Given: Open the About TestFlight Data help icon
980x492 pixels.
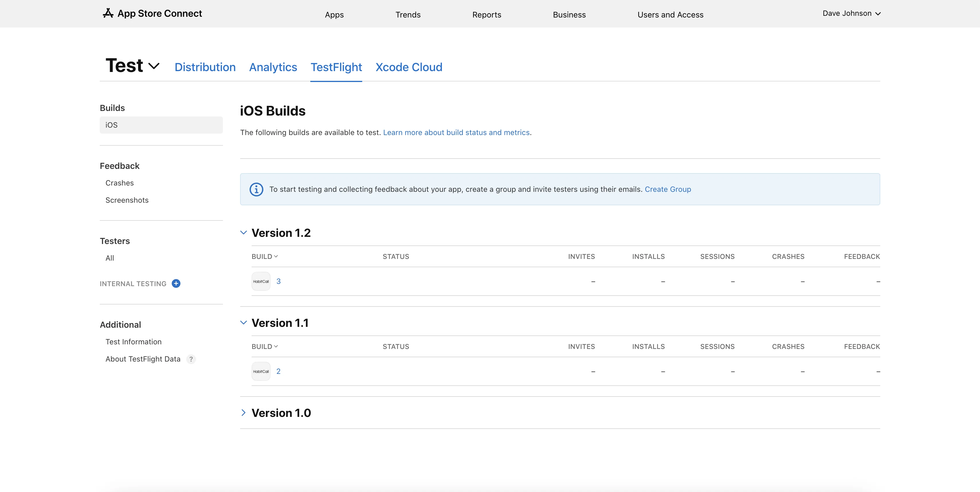Looking at the screenshot, I should pyautogui.click(x=191, y=359).
